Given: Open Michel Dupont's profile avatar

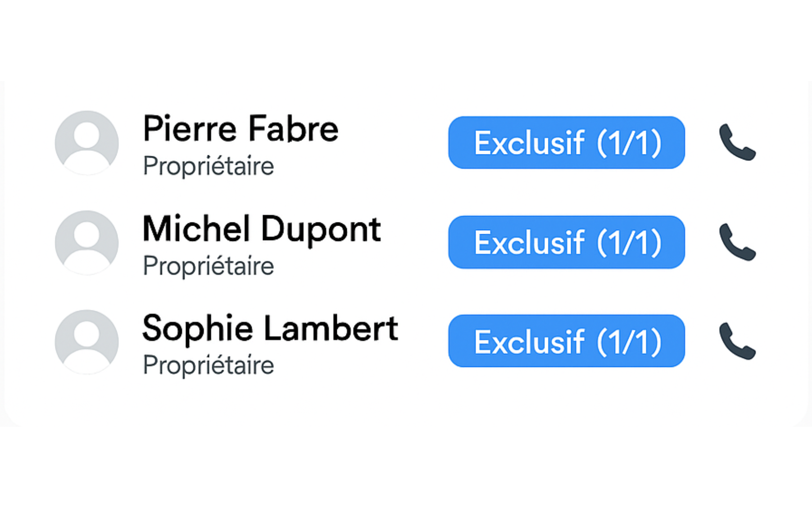Looking at the screenshot, I should (86, 242).
